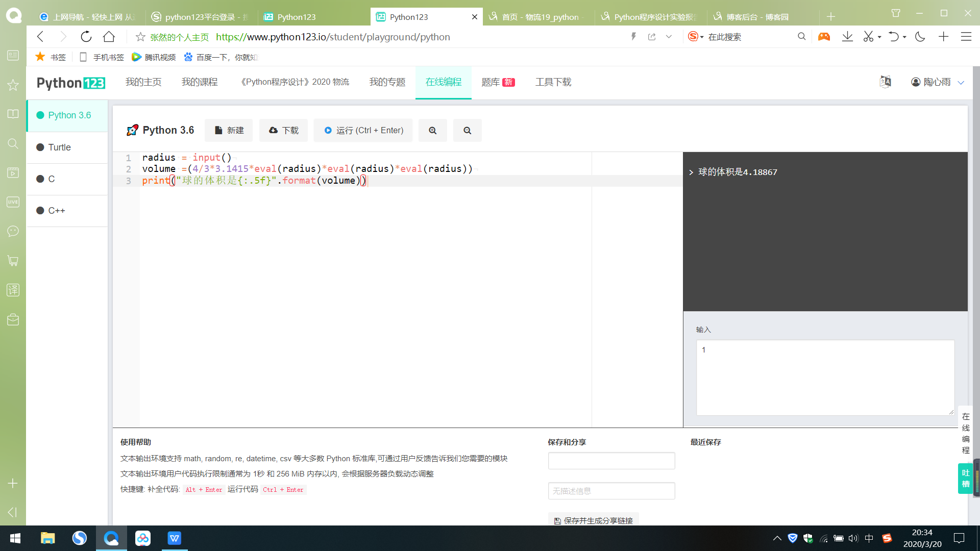This screenshot has height=551, width=980.
Task: Open File Explorer from taskbar
Action: [47, 538]
